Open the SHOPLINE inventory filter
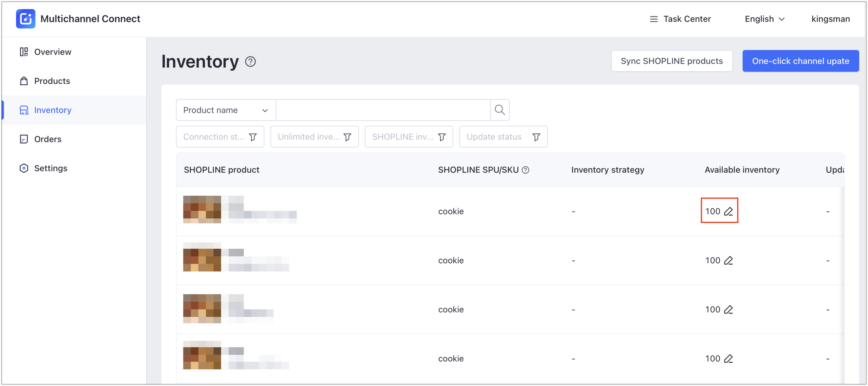Screen dimensions: 868x386 tap(409, 137)
